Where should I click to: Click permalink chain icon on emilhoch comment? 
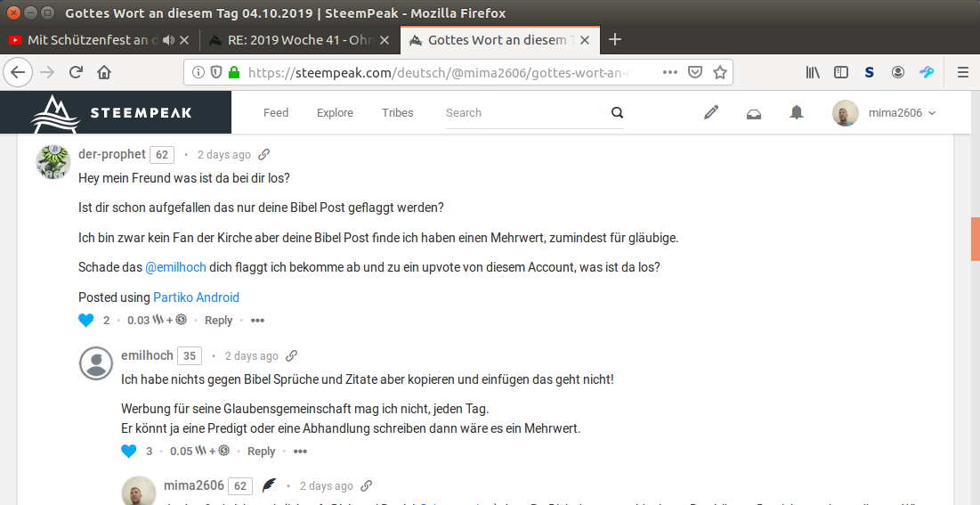coord(291,355)
